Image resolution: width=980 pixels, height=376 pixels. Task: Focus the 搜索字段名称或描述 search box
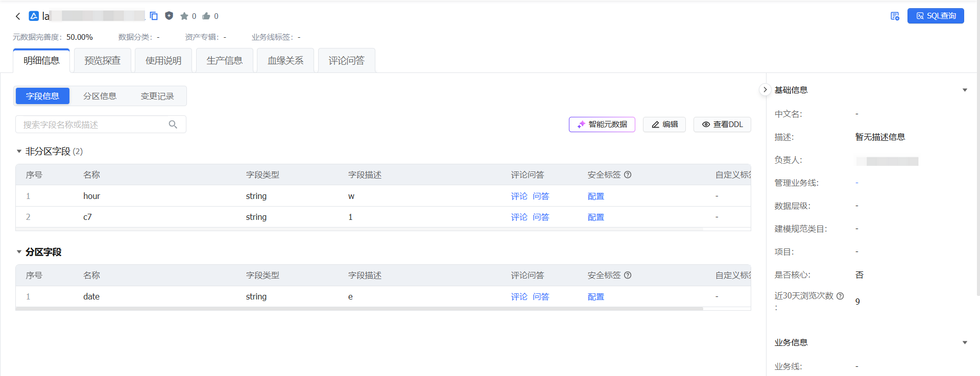click(x=101, y=124)
